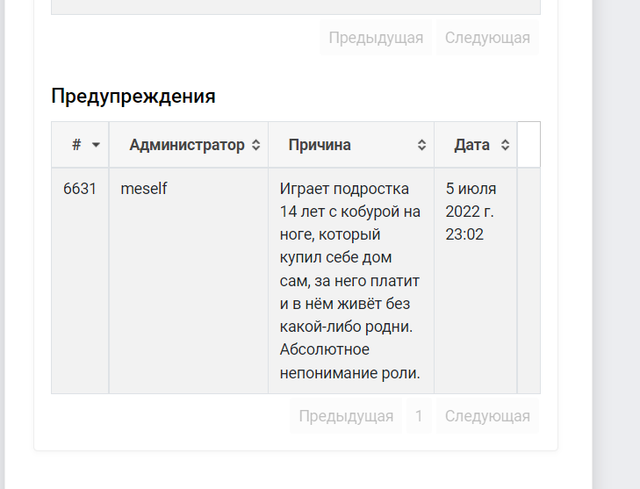Select date 5 июля 2022 г. 23:02
This screenshot has width=640, height=489.
pos(471,211)
